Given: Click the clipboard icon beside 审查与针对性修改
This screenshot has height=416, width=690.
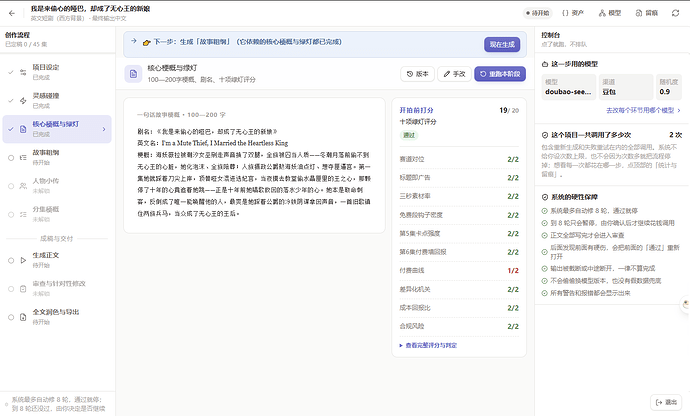Looking at the screenshot, I should click(23, 289).
